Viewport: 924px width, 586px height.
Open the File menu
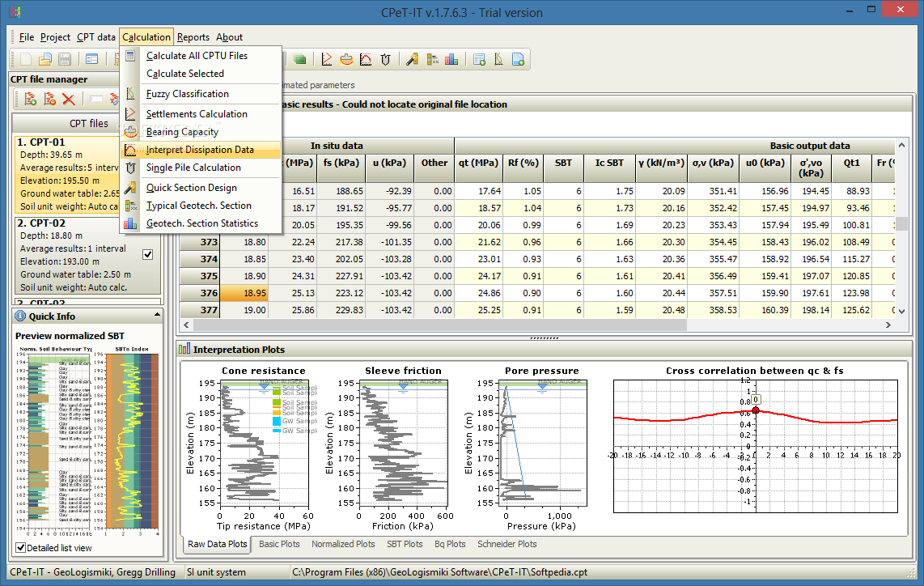[x=27, y=37]
